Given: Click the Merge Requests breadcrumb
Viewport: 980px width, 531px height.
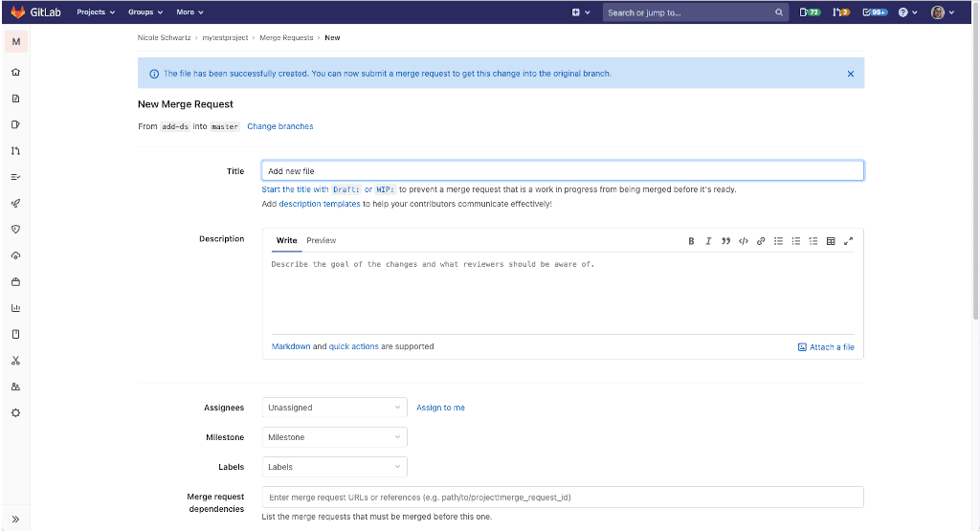Looking at the screenshot, I should tap(286, 37).
